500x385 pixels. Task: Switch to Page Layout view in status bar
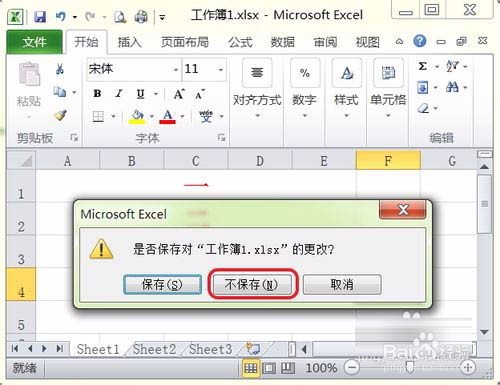(x=269, y=368)
